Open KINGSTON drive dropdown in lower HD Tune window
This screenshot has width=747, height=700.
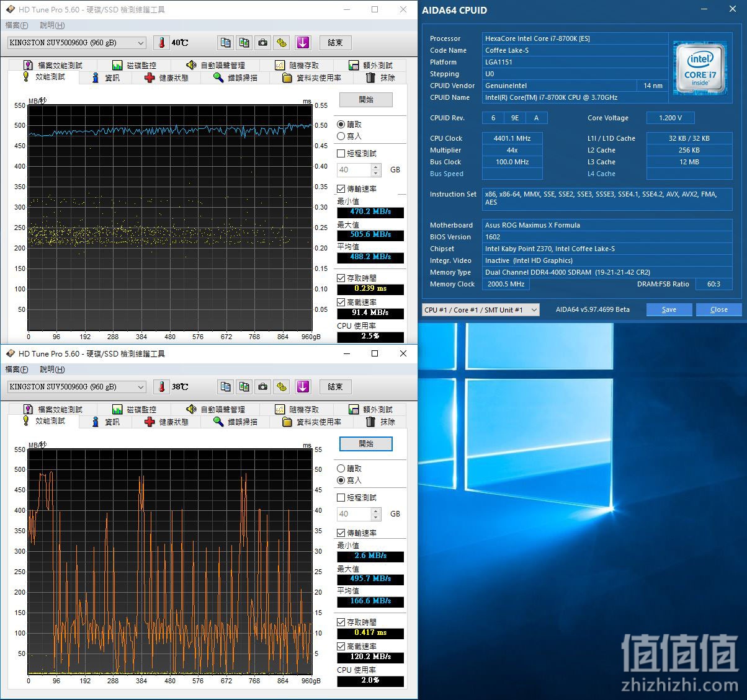pyautogui.click(x=77, y=387)
